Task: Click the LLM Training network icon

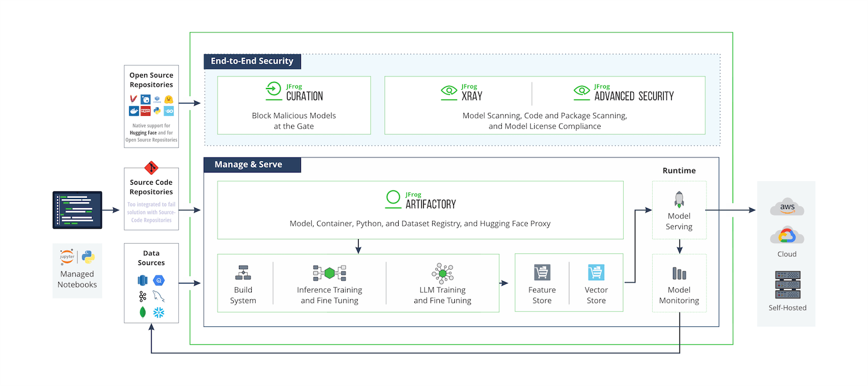Action: pos(442,273)
